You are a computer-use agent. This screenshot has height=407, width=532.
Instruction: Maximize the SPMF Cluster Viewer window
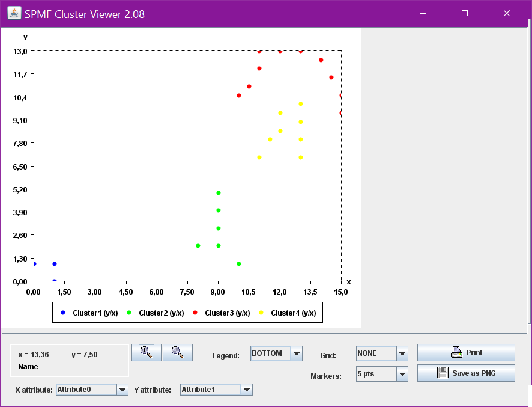pyautogui.click(x=465, y=13)
